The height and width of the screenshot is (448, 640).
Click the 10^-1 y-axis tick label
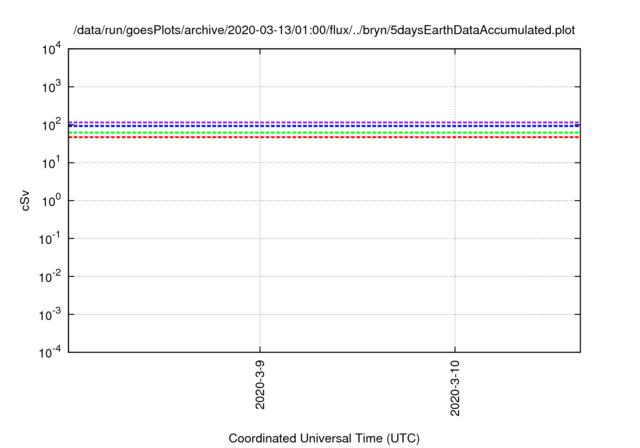[x=50, y=238]
